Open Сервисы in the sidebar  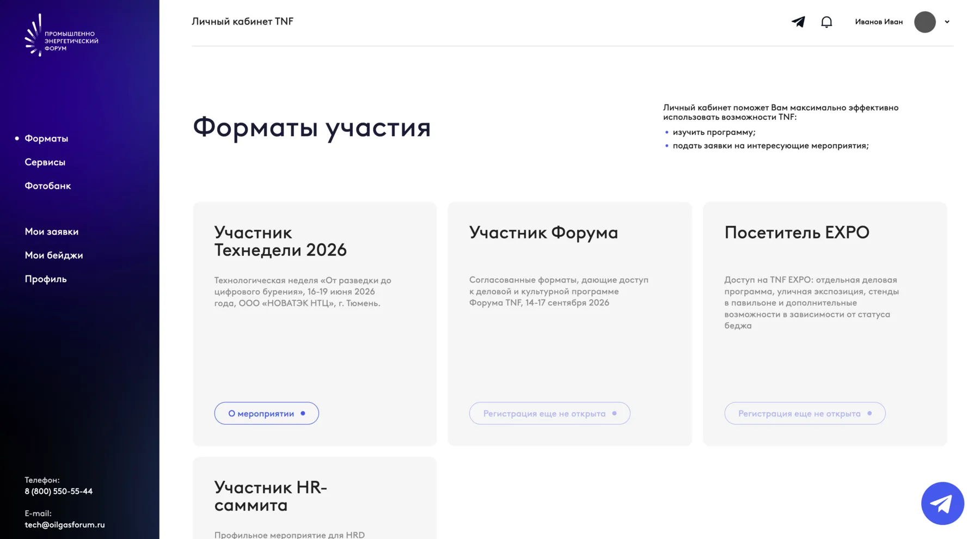(x=45, y=162)
